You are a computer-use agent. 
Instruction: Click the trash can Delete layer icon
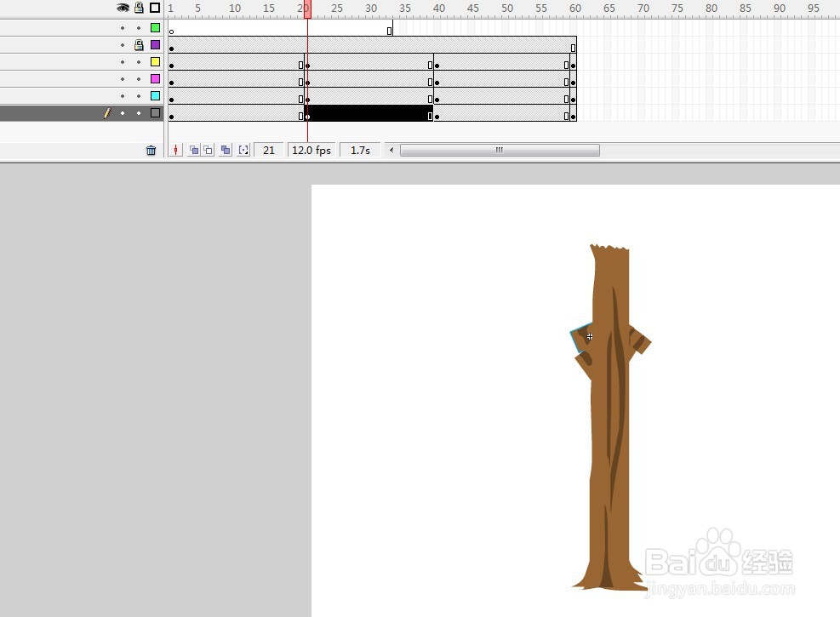(x=151, y=151)
